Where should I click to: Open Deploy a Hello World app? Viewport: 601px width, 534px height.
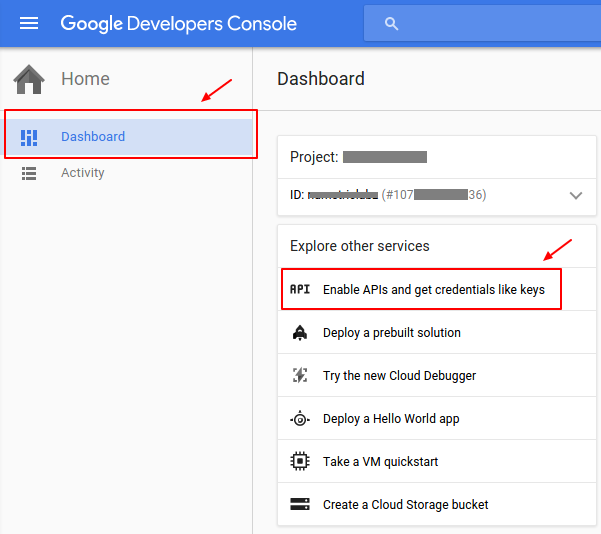[437, 418]
